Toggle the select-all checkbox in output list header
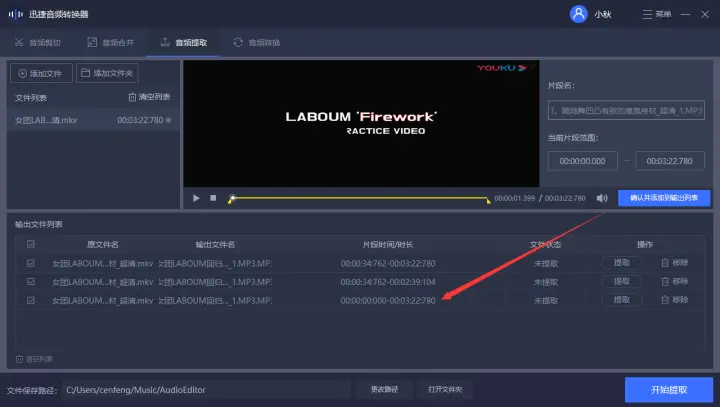The width and height of the screenshot is (720, 407). (31, 244)
